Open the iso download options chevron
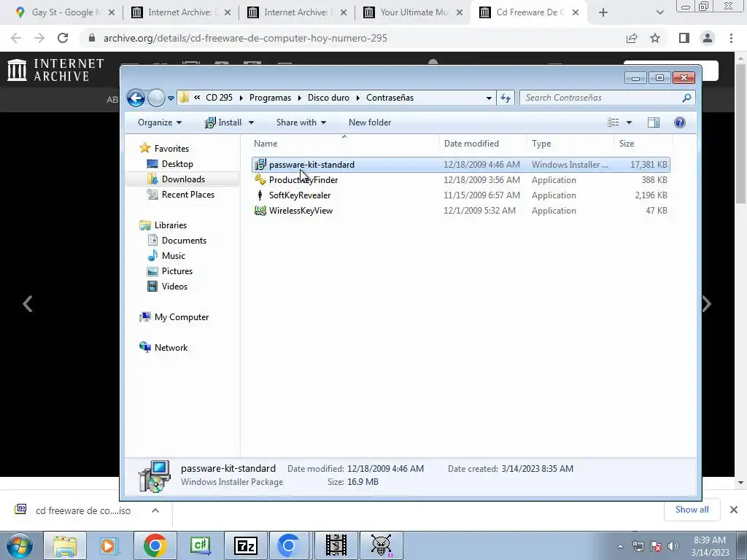The width and height of the screenshot is (747, 560). coord(155,510)
